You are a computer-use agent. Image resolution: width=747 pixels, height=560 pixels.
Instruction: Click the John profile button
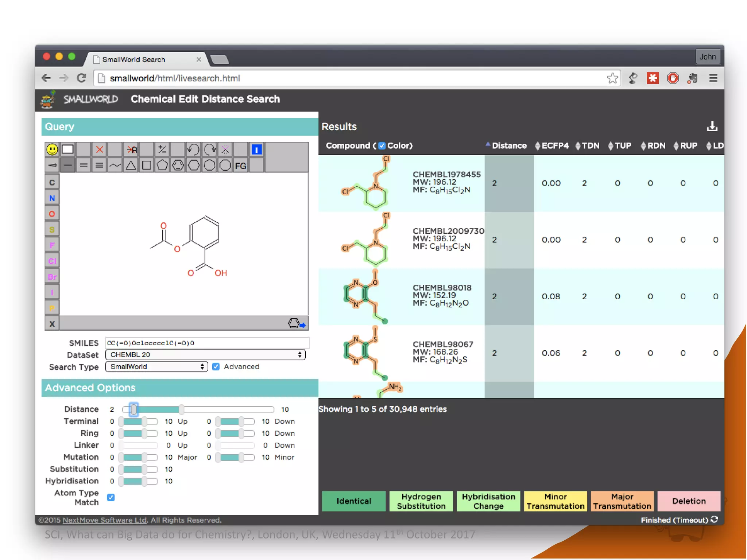[x=708, y=57]
